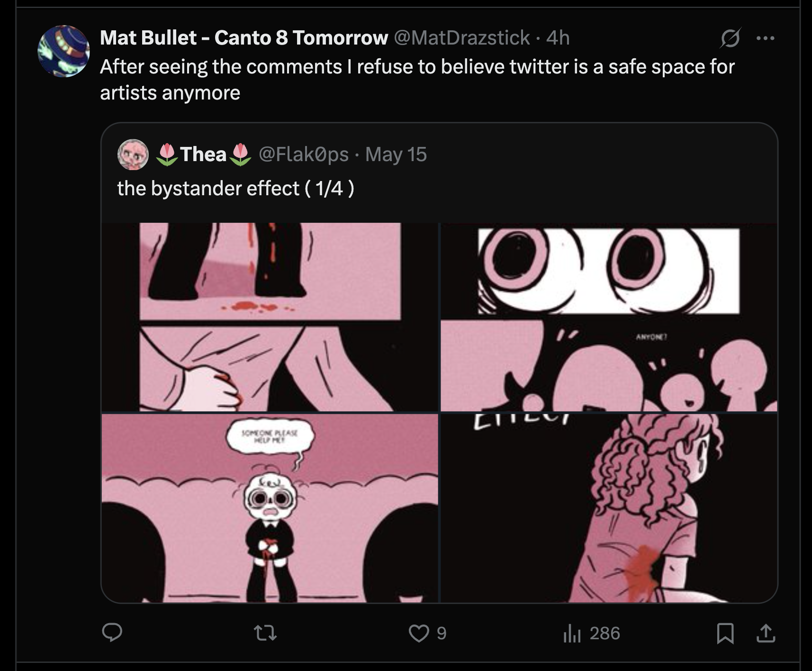Repost this tweet using the retweet icon
The image size is (812, 671).
pyautogui.click(x=265, y=633)
